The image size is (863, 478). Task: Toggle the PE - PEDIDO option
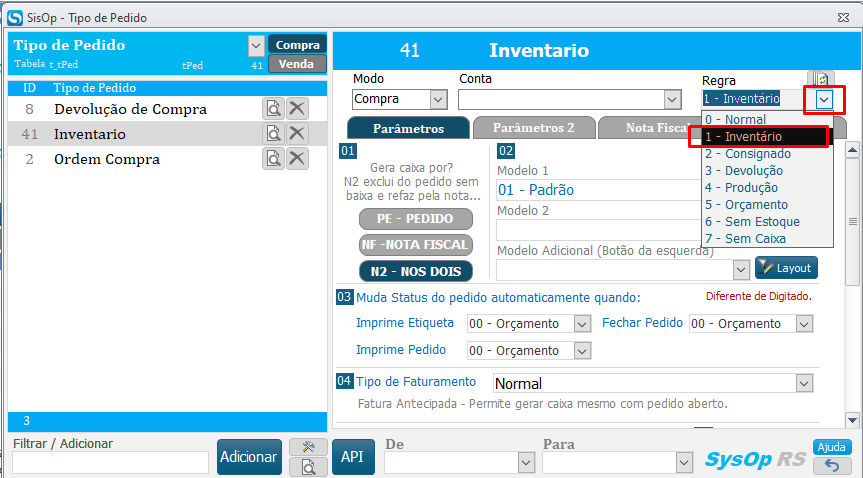pyautogui.click(x=415, y=219)
